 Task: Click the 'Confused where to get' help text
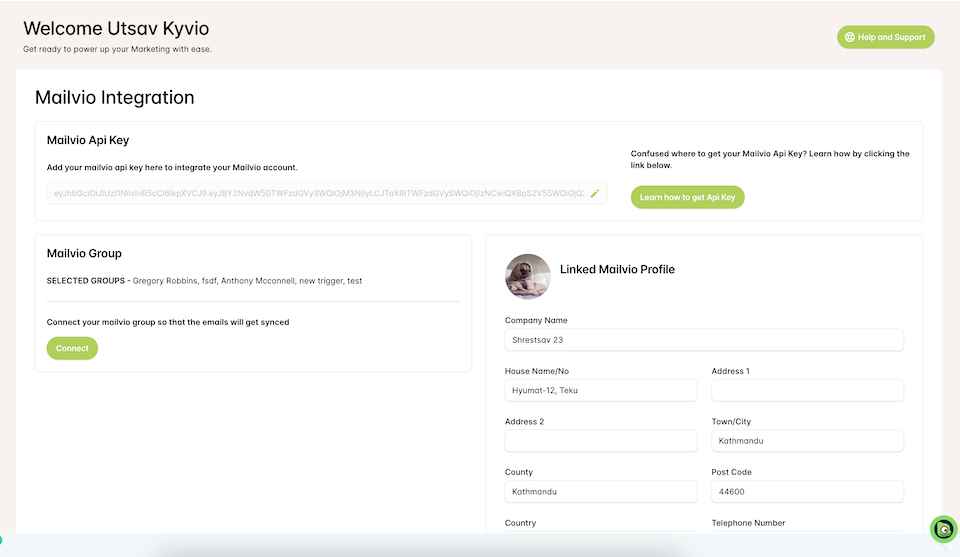770,159
